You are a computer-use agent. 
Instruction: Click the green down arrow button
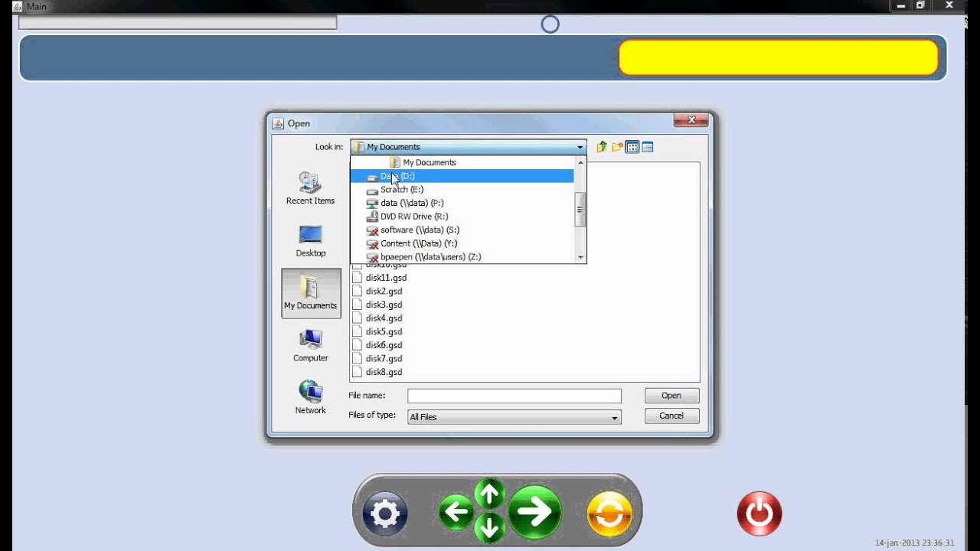tap(490, 527)
